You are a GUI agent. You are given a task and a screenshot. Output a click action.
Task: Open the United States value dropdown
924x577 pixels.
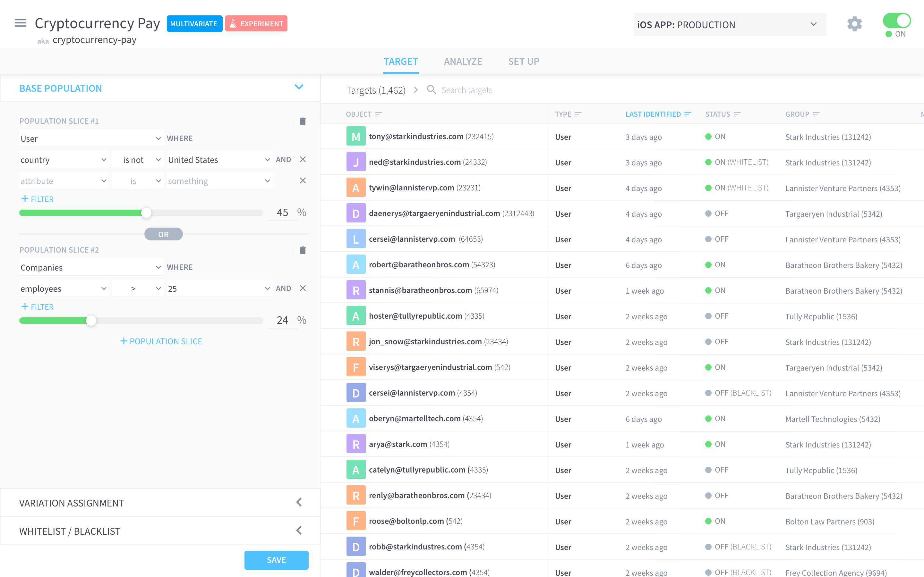click(x=219, y=160)
